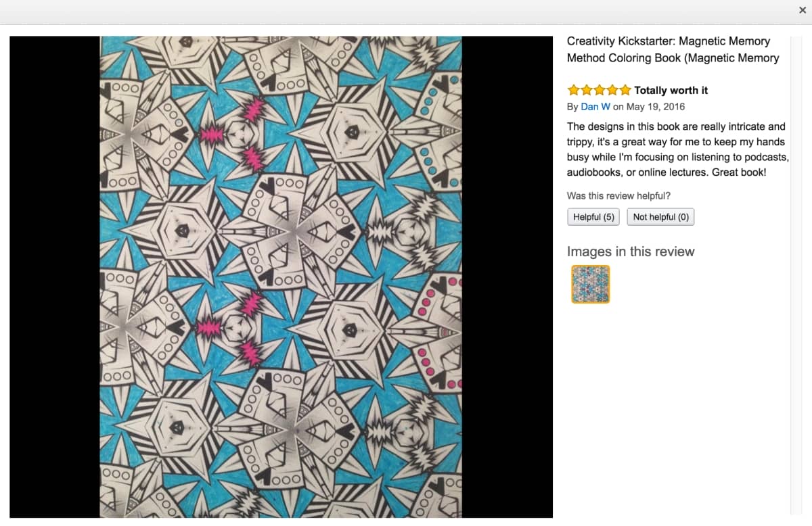Click the 'Images in this review' heading

[631, 251]
